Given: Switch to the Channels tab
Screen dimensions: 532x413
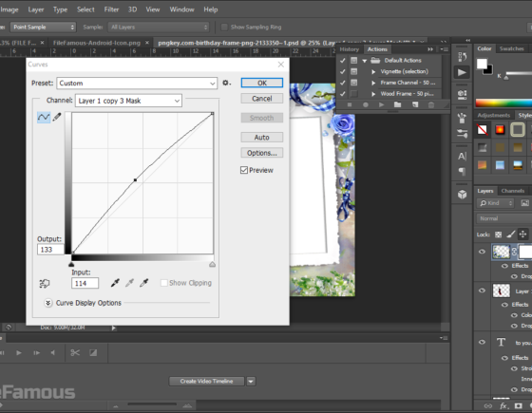Looking at the screenshot, I should (x=513, y=191).
